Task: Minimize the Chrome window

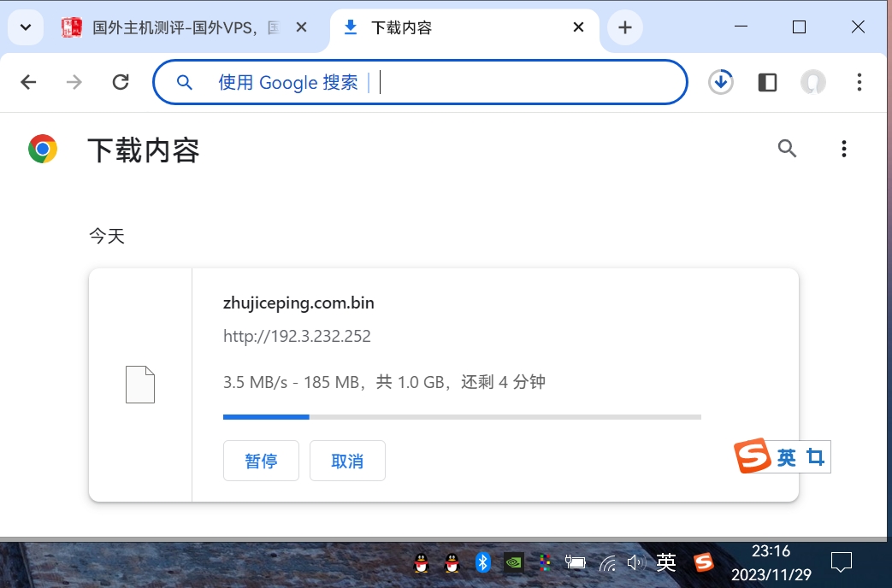Action: (741, 26)
